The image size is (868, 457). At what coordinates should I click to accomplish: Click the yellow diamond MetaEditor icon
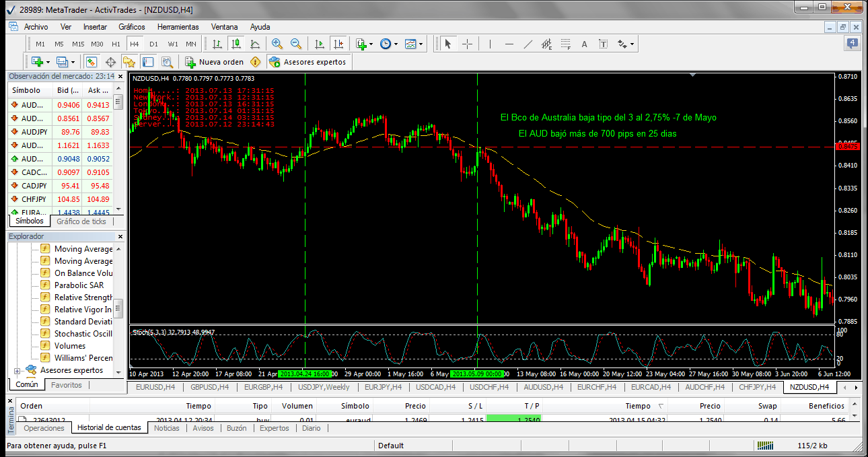(255, 62)
